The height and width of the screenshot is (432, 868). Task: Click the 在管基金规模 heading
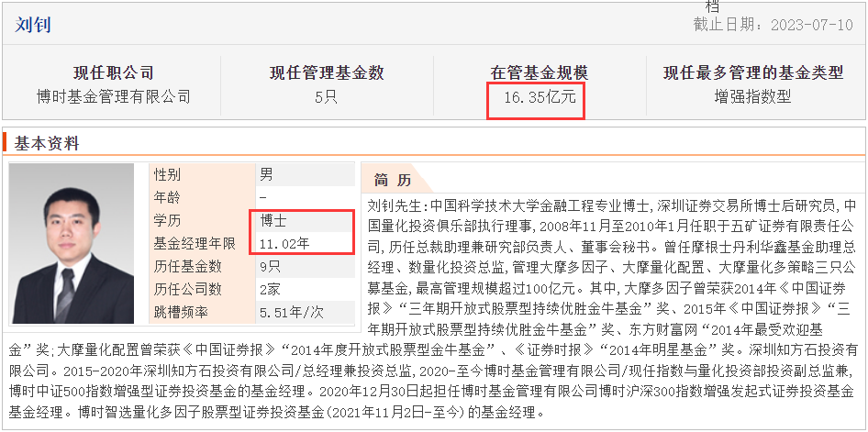(540, 72)
